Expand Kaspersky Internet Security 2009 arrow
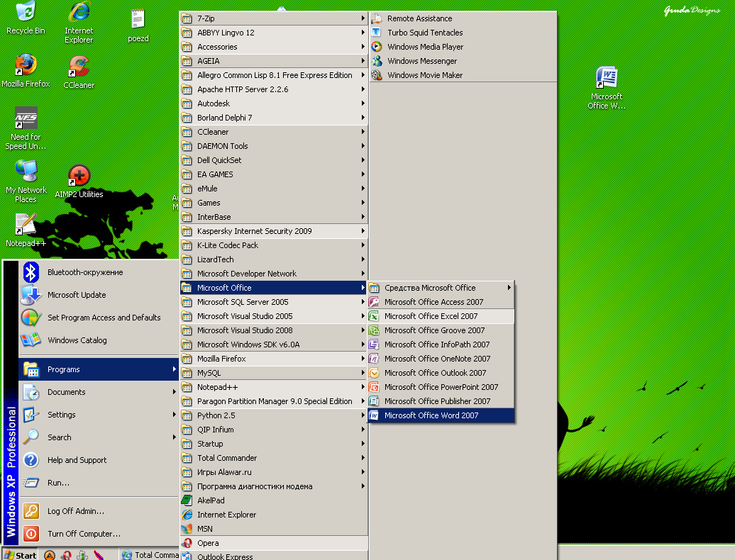Image resolution: width=735 pixels, height=560 pixels. pos(363,231)
